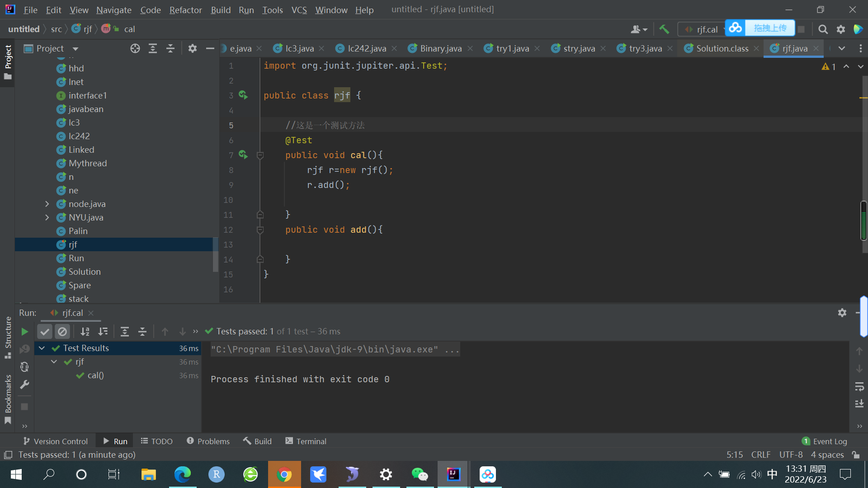Viewport: 868px width, 488px height.
Task: Click Sort Alphabetically in test toolbar
Action: coord(85,332)
